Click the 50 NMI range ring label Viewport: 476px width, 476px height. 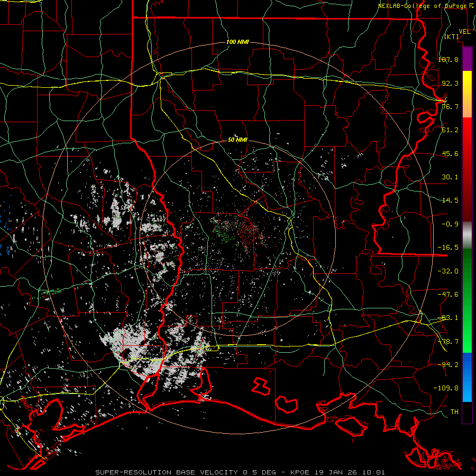[237, 140]
